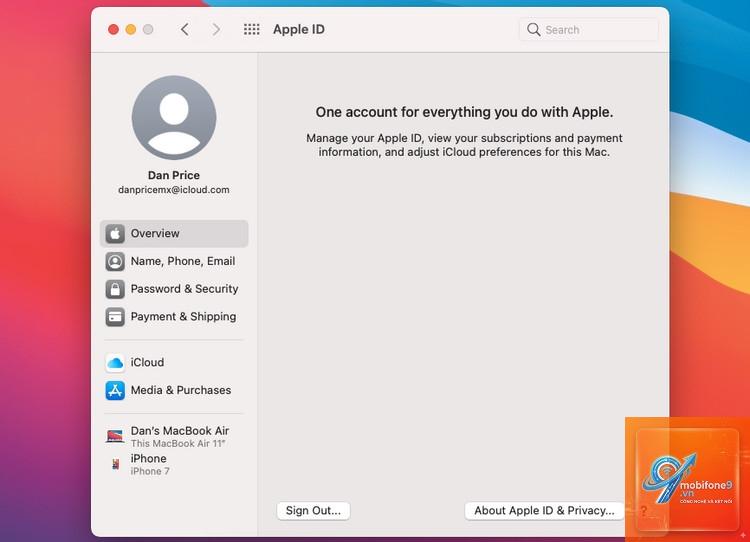This screenshot has height=542, width=750.
Task: Click Dan Price's profile avatar picture
Action: coord(174,118)
